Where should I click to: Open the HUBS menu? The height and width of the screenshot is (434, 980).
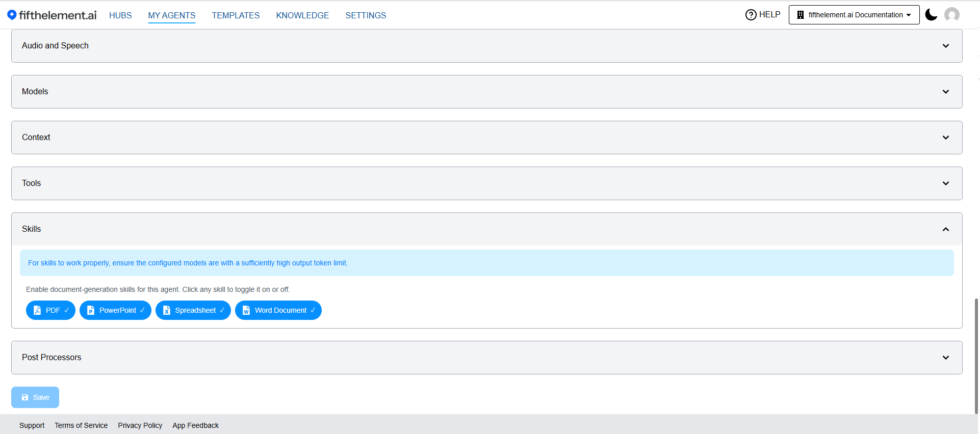coord(120,15)
